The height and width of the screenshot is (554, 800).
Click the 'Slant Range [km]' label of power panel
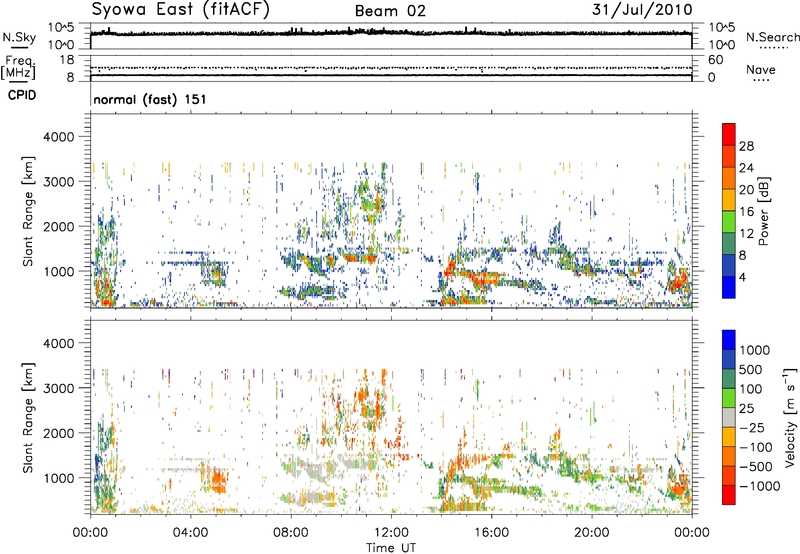(x=28, y=211)
